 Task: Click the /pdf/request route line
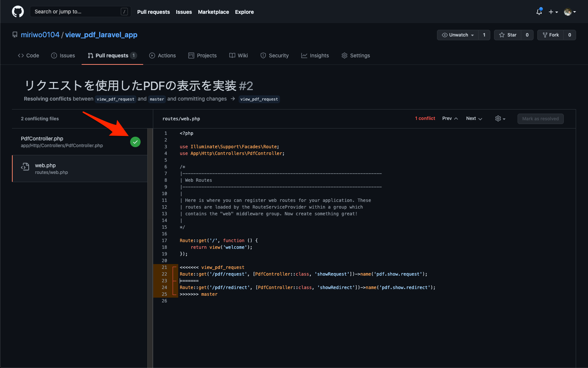304,274
